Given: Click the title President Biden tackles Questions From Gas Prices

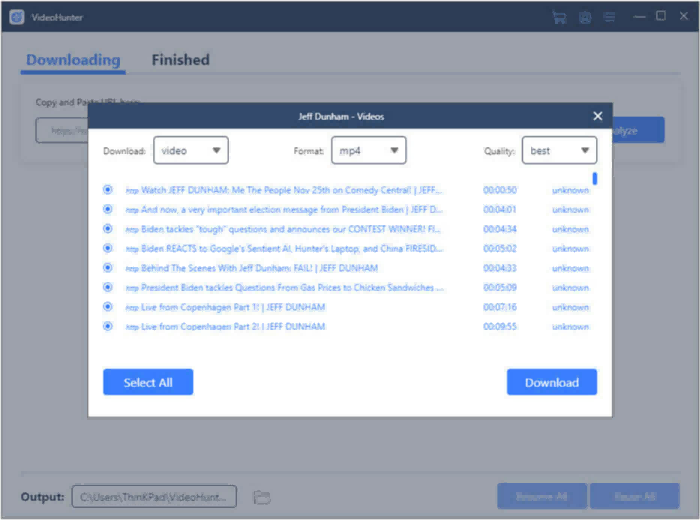Looking at the screenshot, I should tap(292, 288).
